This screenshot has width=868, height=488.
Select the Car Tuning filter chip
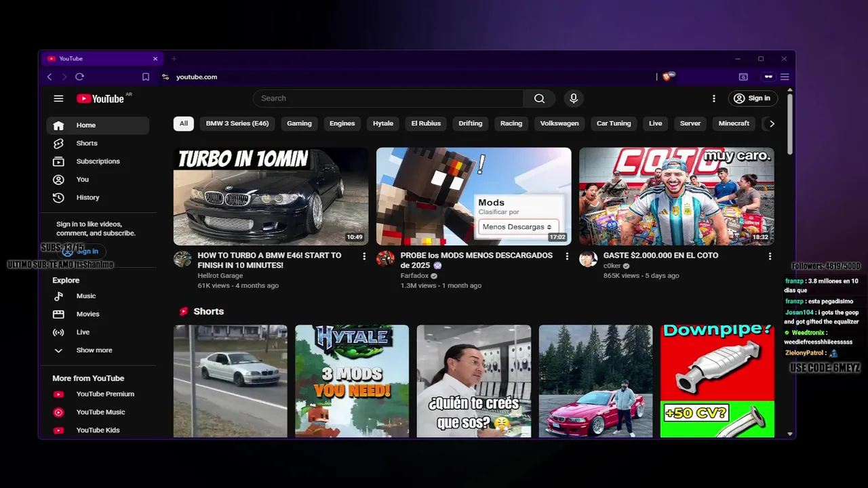point(614,123)
